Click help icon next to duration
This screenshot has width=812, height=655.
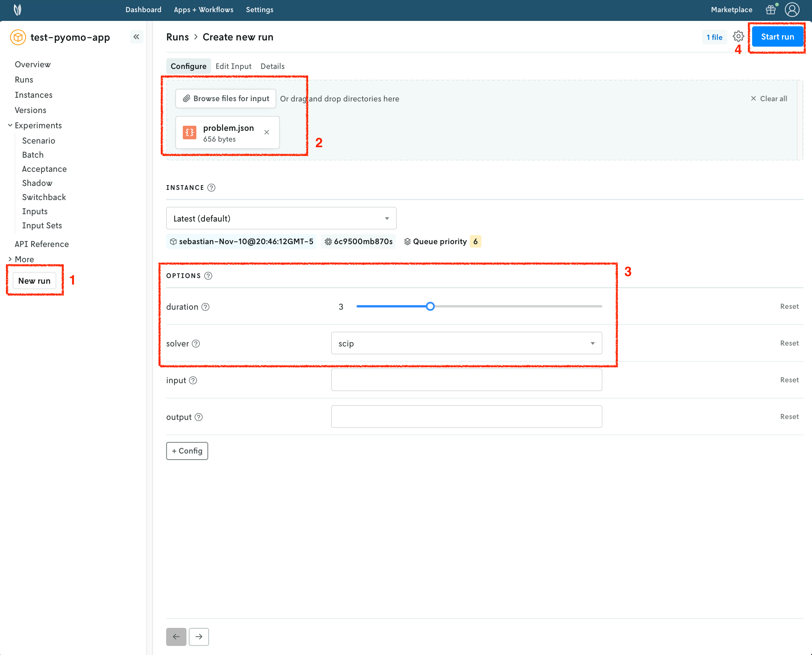click(x=206, y=307)
